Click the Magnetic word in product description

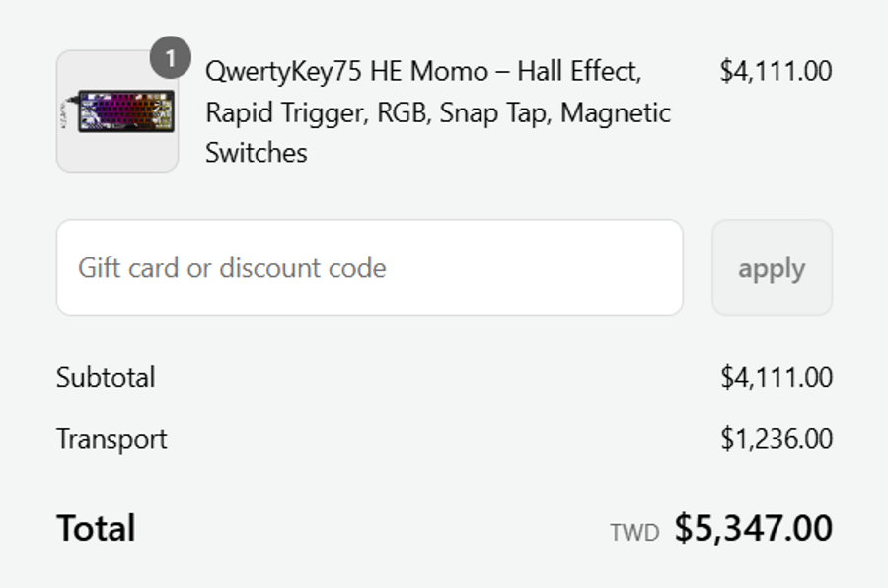(x=616, y=112)
